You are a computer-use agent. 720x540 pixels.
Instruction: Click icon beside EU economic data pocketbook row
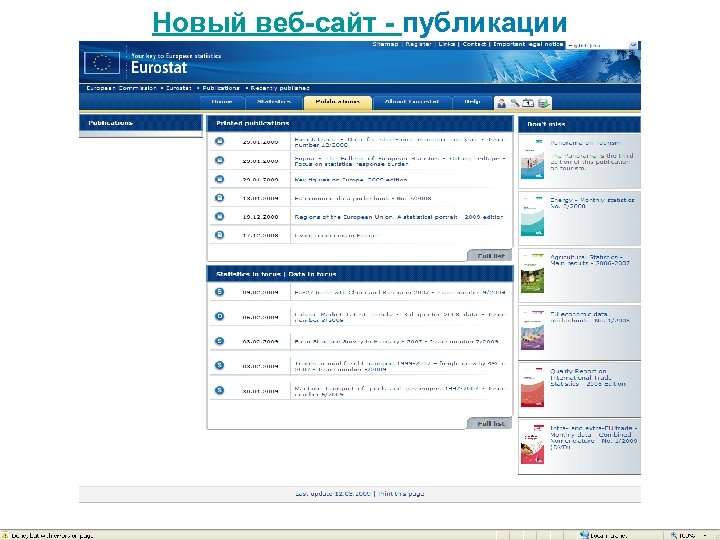[219, 198]
